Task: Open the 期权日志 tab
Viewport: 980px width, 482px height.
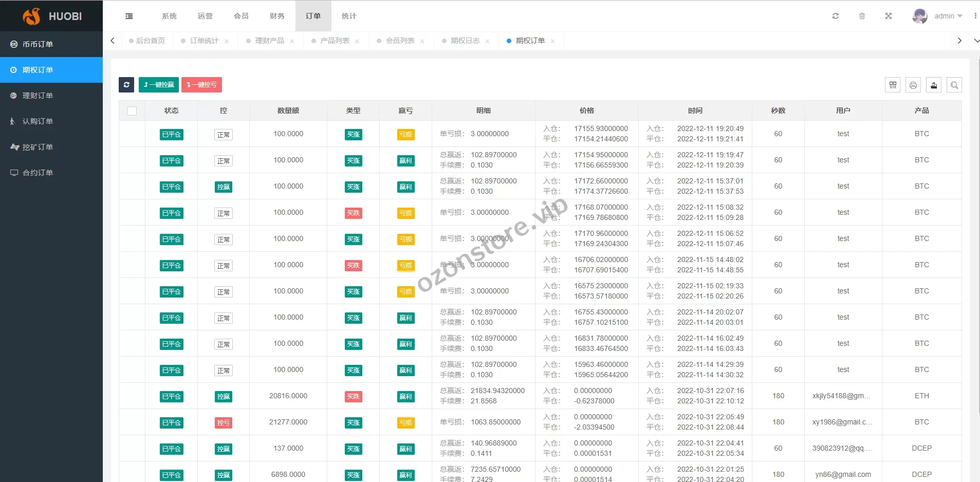Action: click(465, 41)
